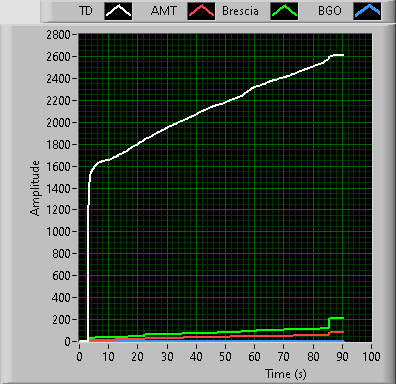The image size is (396, 384).
Task: Select the Brescia legend label
Action: click(240, 11)
